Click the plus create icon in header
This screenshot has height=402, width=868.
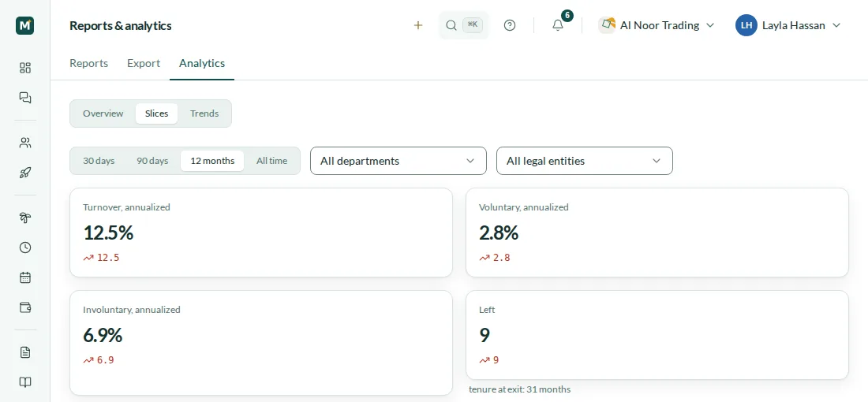[x=418, y=25]
